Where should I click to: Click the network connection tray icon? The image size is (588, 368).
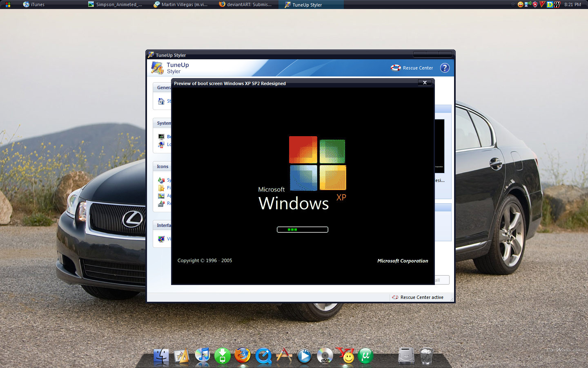528,4
